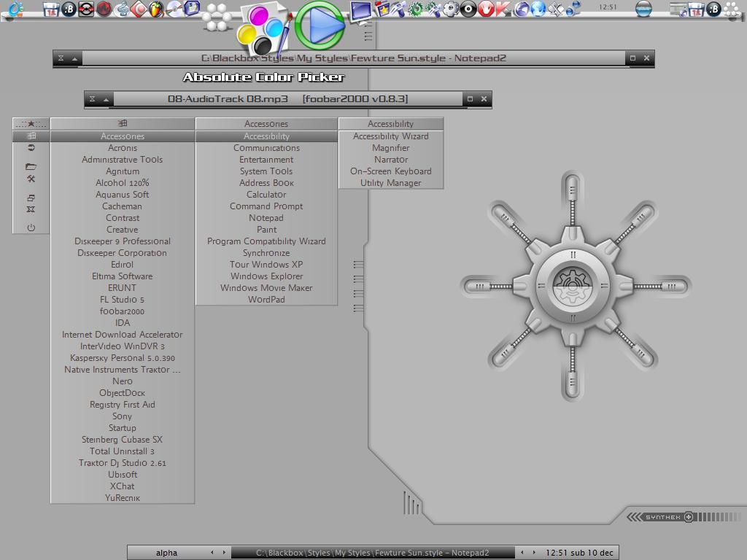This screenshot has width=747, height=560.
Task: Click the blue weather sphere icon beside the clock
Action: (643, 9)
